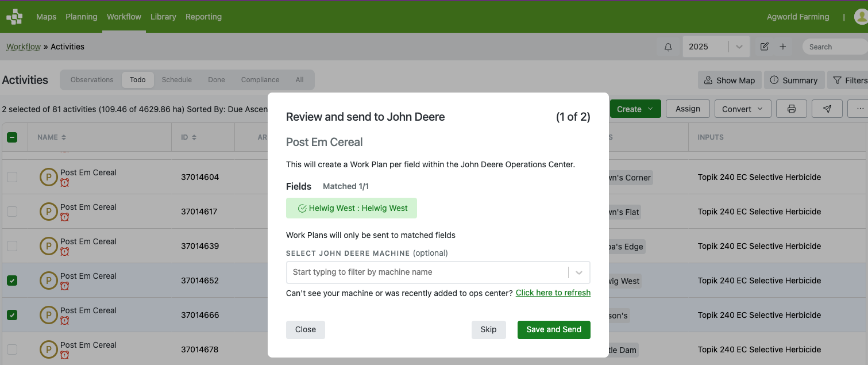
Task: Click the INPUTS column header
Action: click(711, 137)
